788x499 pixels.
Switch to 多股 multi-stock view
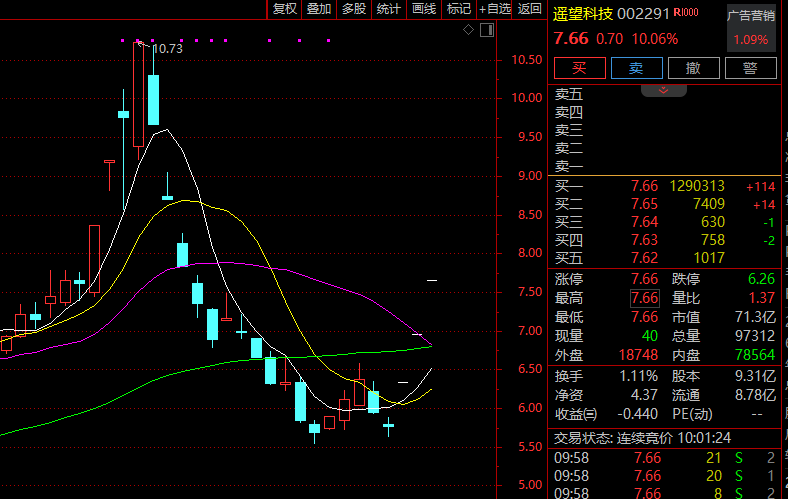click(x=354, y=9)
